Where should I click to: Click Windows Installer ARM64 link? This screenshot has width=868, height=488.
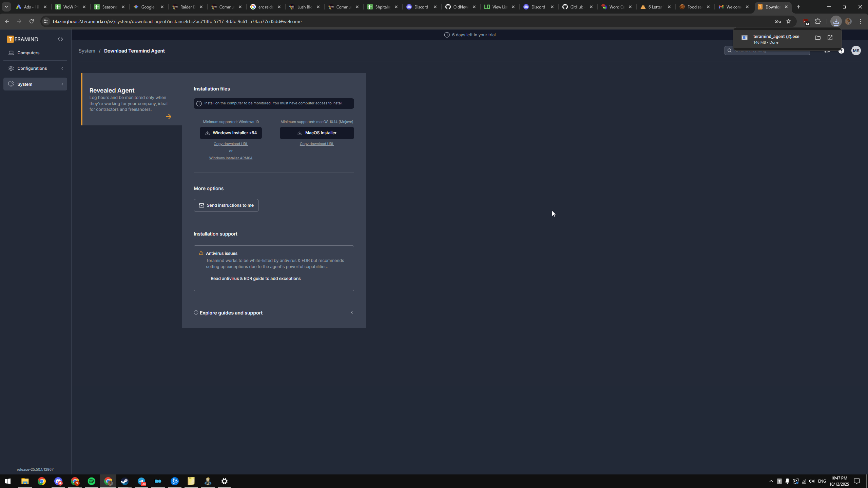[231, 158]
